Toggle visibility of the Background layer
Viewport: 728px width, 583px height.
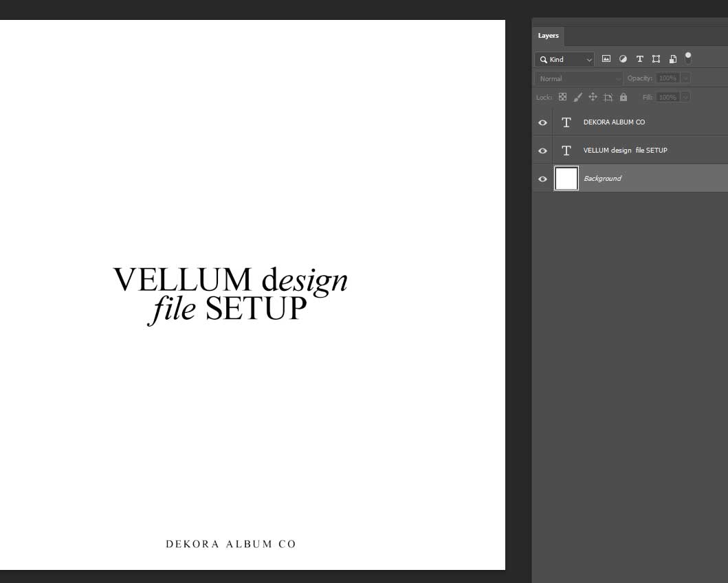542,179
